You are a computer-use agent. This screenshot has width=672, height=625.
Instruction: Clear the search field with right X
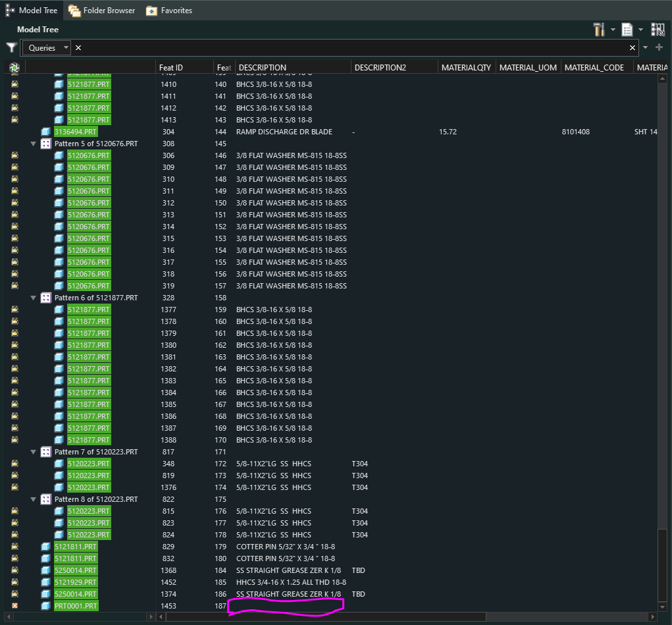633,48
